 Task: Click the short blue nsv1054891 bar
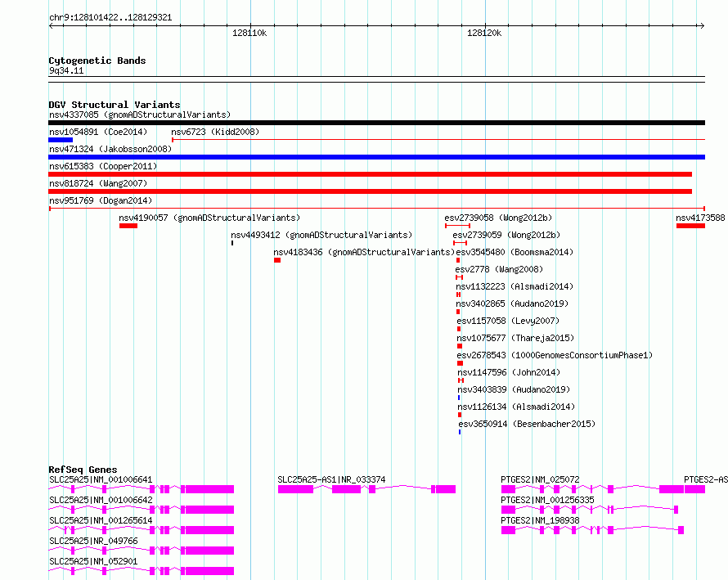pyautogui.click(x=61, y=140)
